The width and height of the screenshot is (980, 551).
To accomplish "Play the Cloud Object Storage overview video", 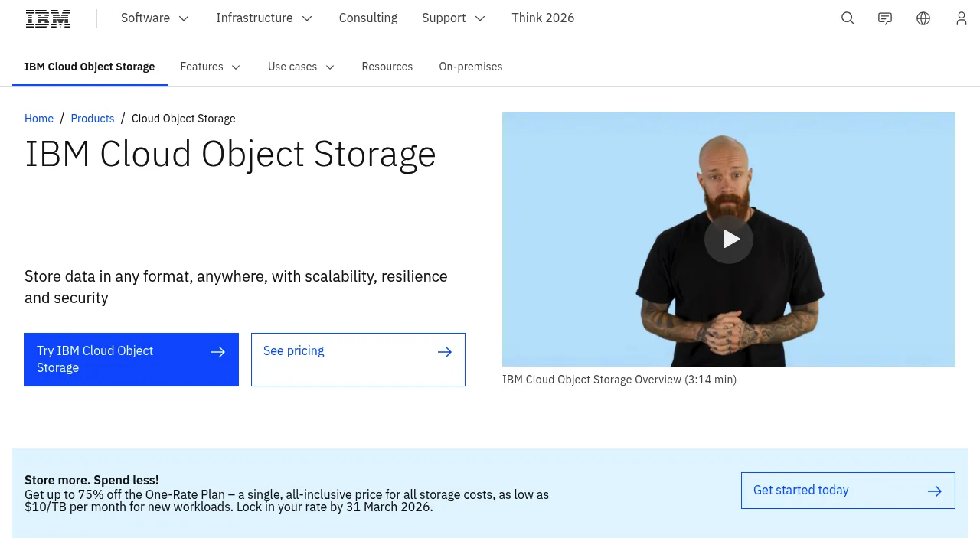I will point(729,240).
